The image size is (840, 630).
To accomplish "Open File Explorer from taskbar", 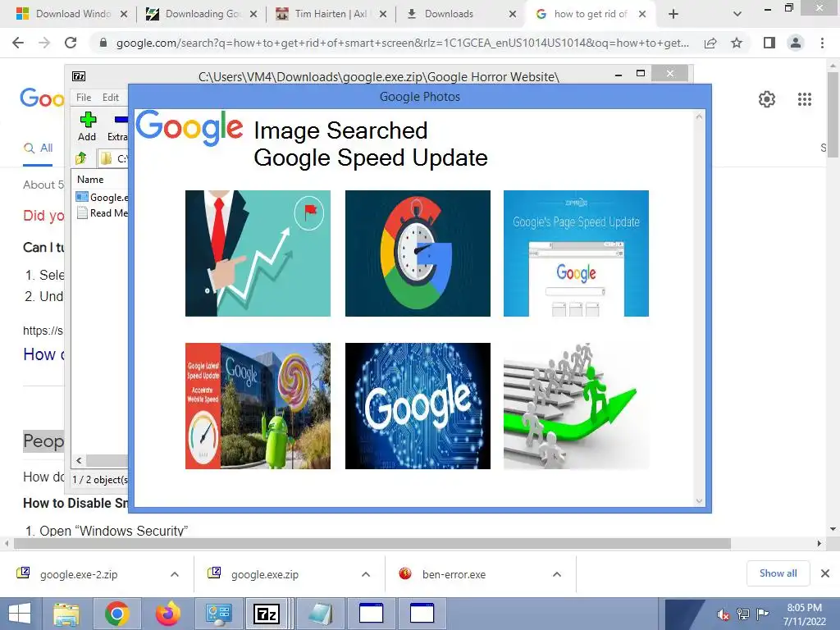I will (x=66, y=614).
